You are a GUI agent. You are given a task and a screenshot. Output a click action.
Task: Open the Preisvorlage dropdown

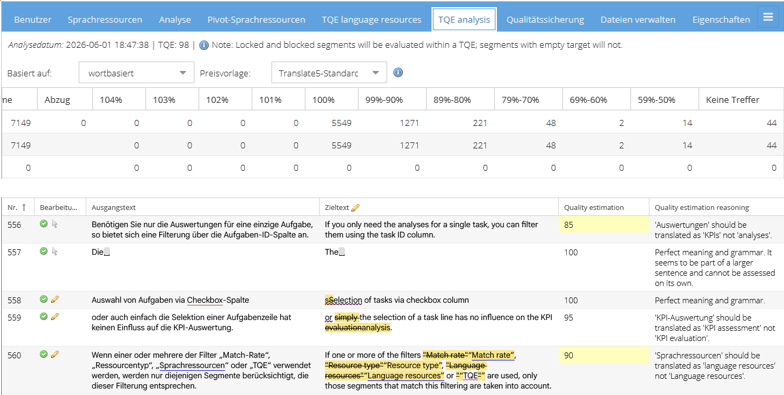pos(328,72)
